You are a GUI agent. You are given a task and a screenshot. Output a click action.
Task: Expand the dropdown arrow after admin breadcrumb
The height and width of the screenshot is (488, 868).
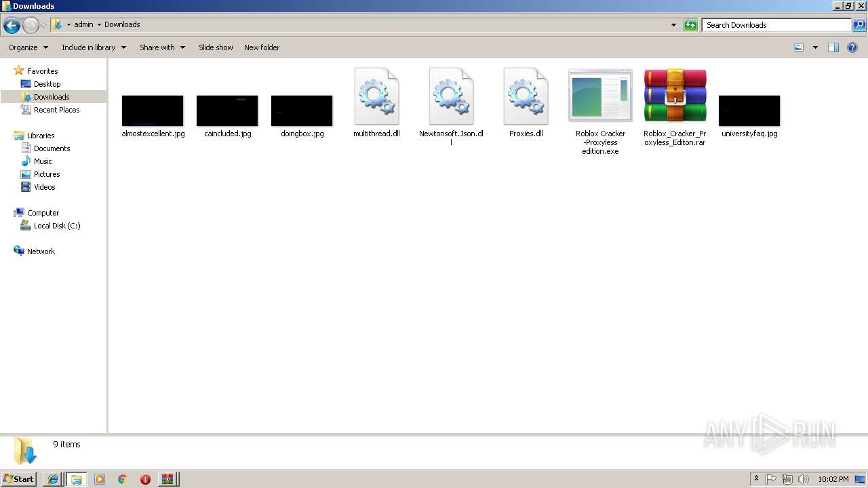pos(99,24)
